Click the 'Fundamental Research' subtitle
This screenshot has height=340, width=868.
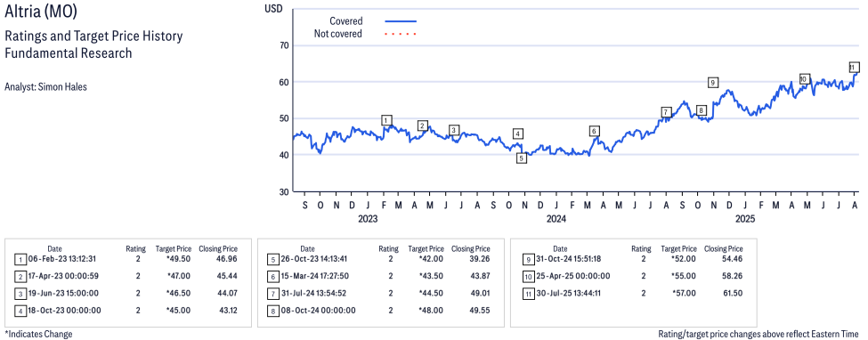(68, 53)
